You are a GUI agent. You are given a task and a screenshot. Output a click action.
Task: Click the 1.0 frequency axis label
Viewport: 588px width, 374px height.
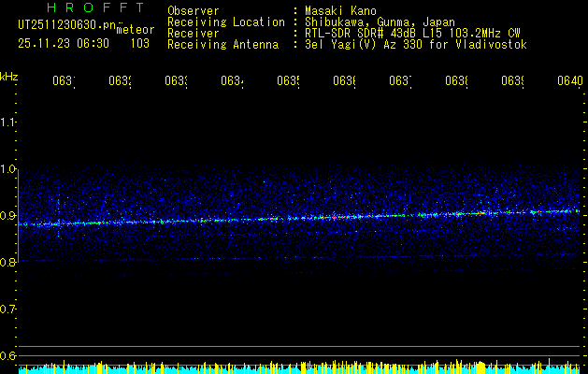coord(7,169)
